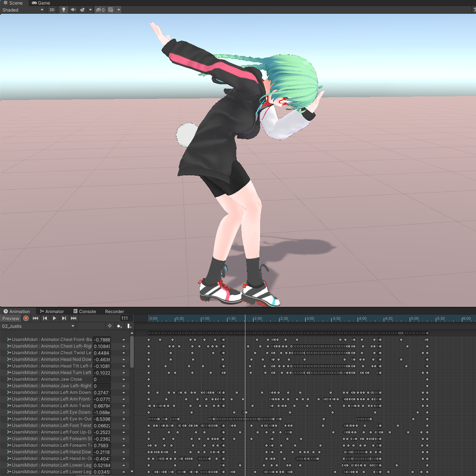Toggle Preview mode in the Animation window
Viewport: 476px width, 476px height.
click(x=10, y=318)
